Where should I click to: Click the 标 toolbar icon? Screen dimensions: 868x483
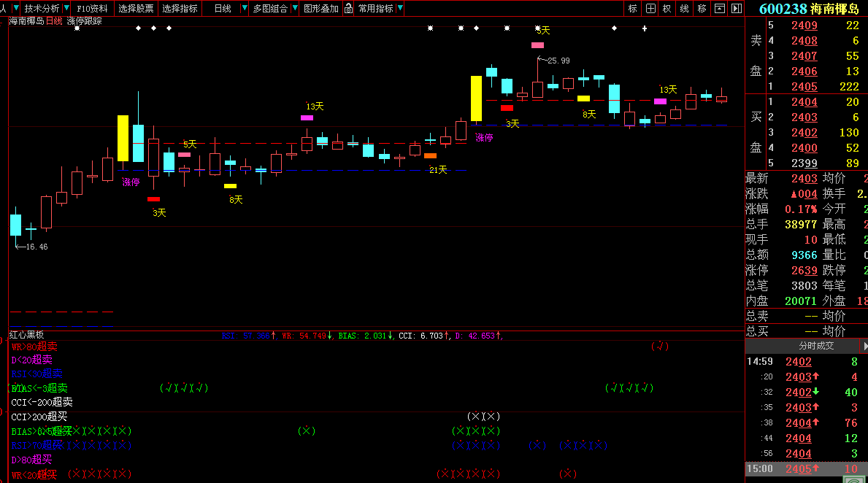click(632, 9)
